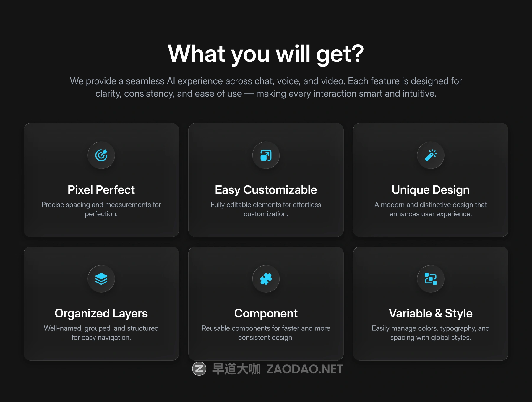
Task: Click the "Reusable components for faster" description
Action: tap(266, 333)
